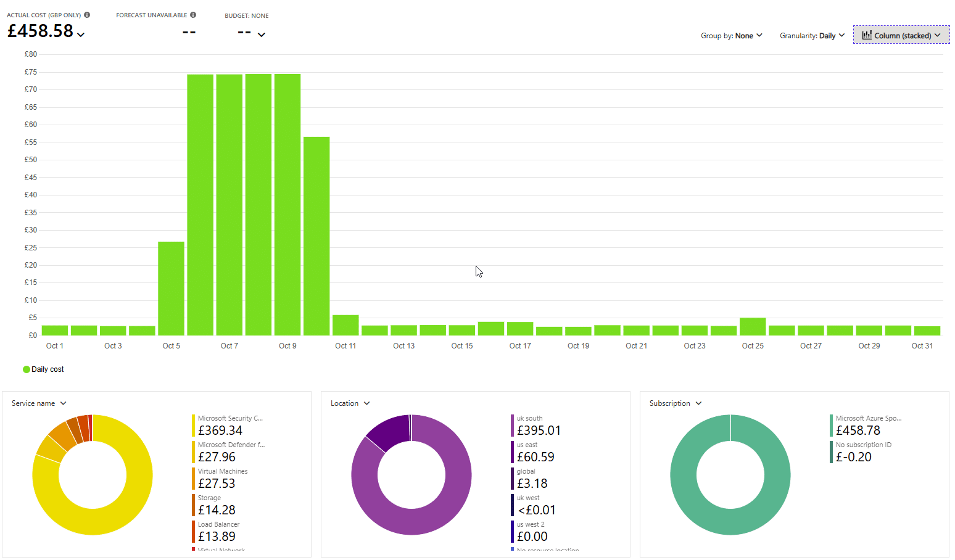This screenshot has height=560, width=955.
Task: Click the column chart icon in chart type button
Action: pyautogui.click(x=866, y=35)
